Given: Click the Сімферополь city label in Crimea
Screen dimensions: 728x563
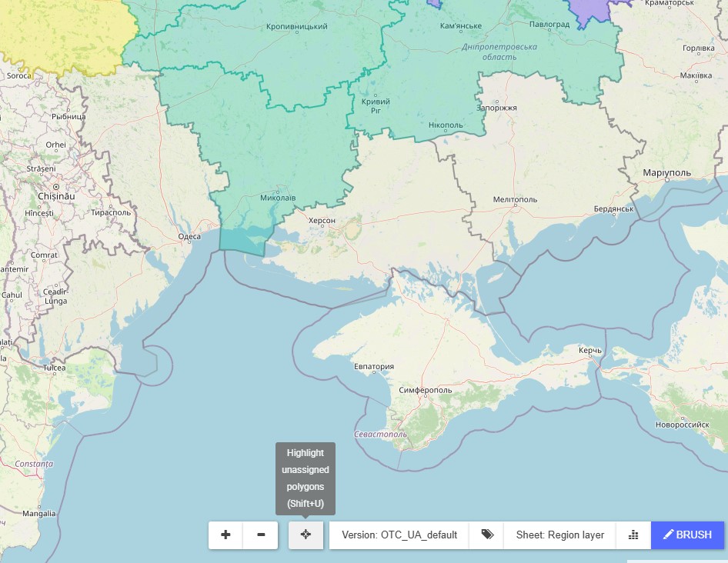Looking at the screenshot, I should coord(426,390).
